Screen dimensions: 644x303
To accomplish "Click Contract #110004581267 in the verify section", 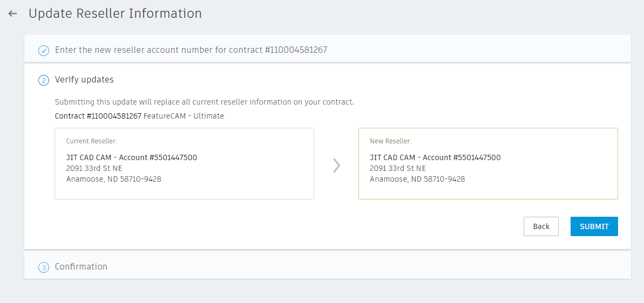I will pyautogui.click(x=98, y=116).
